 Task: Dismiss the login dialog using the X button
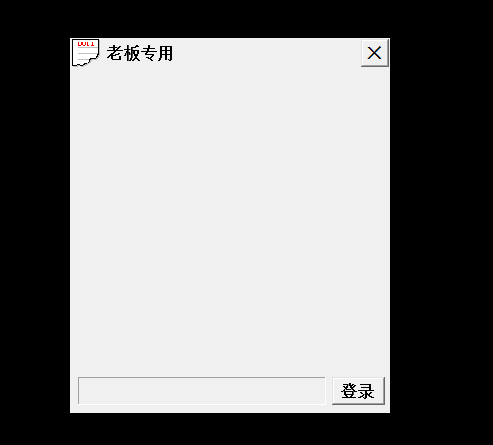coord(375,53)
